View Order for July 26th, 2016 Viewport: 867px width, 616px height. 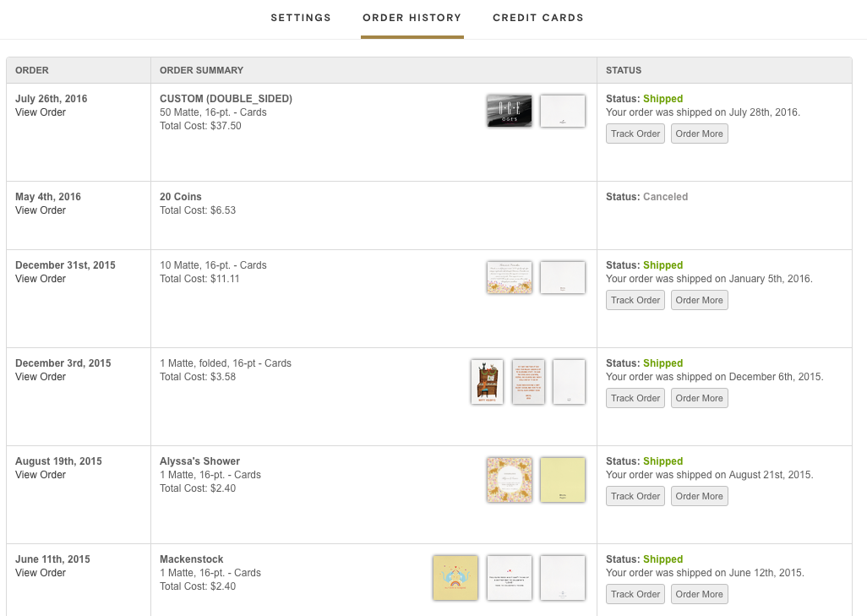click(41, 112)
